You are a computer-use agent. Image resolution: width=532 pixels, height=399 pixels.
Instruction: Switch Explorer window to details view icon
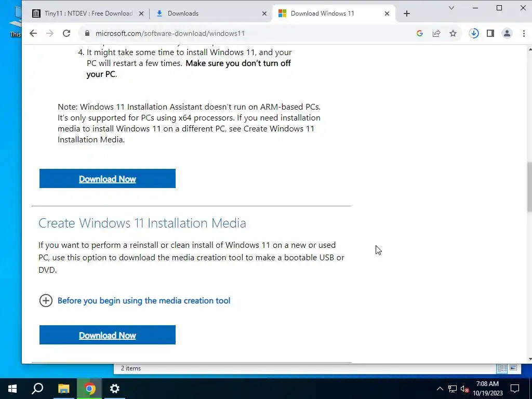[x=502, y=368]
